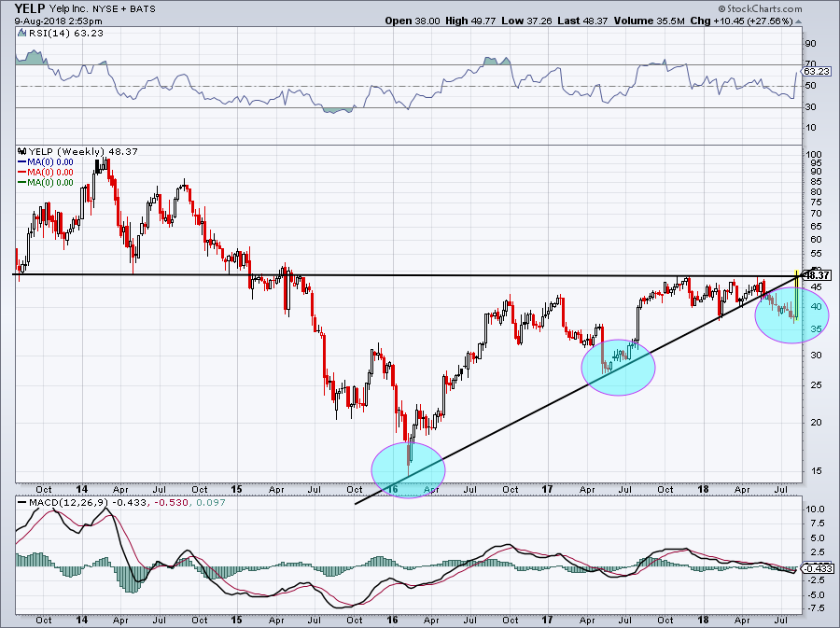This screenshot has width=840, height=628.
Task: Click the RSI indicator icon beside RSI(14)
Action: click(21, 33)
